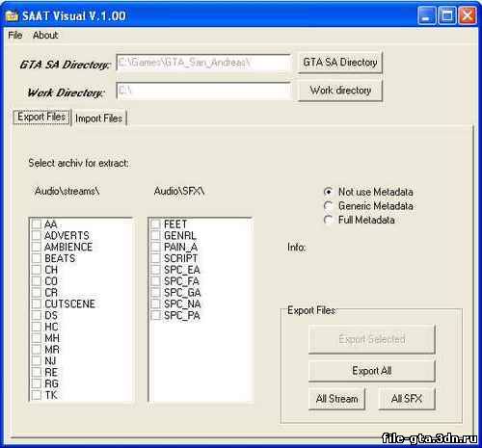Check the MH stream archive

tap(37, 338)
